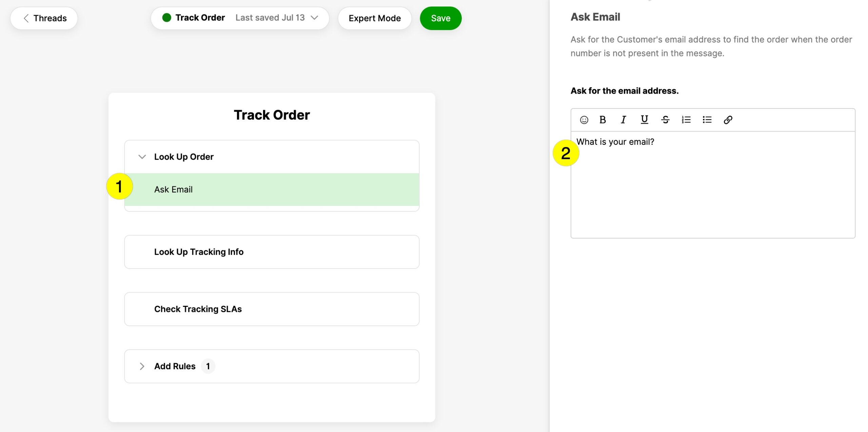The width and height of the screenshot is (868, 432).
Task: Collapse the Look Up Order section
Action: (x=142, y=157)
